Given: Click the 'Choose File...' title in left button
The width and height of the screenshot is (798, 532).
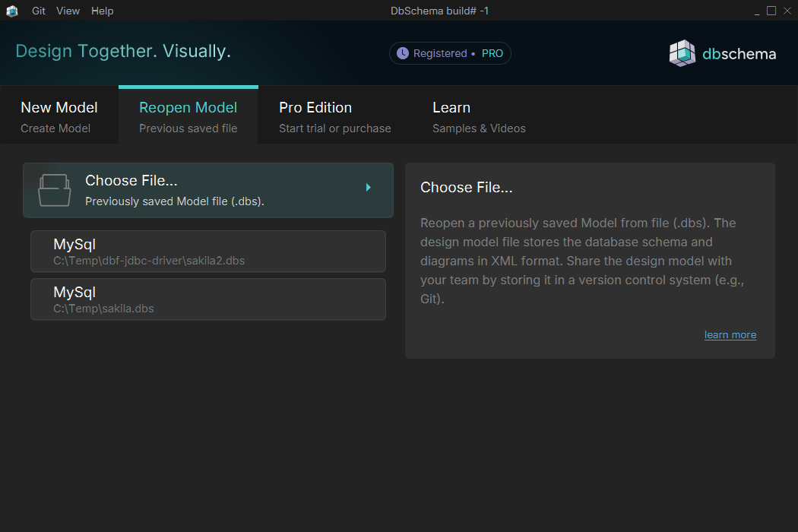Looking at the screenshot, I should 131,181.
